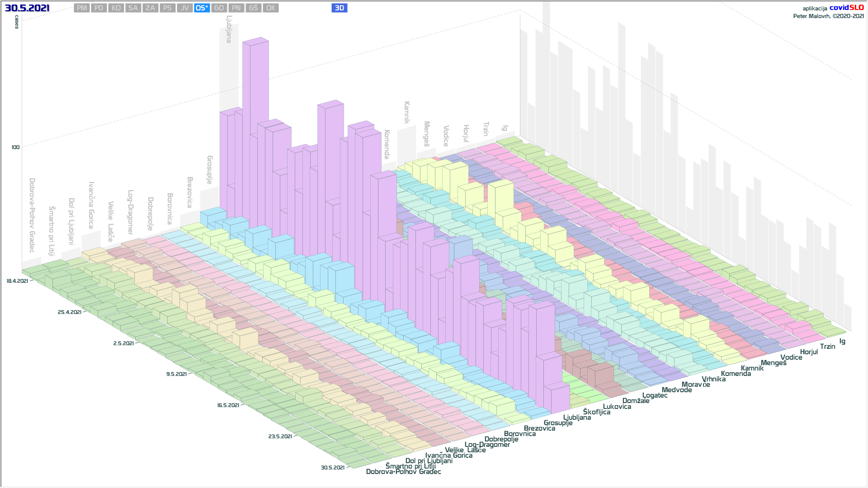The width and height of the screenshot is (868, 488).
Task: Click the 18.4.2021 date axis marker
Action: click(x=17, y=281)
